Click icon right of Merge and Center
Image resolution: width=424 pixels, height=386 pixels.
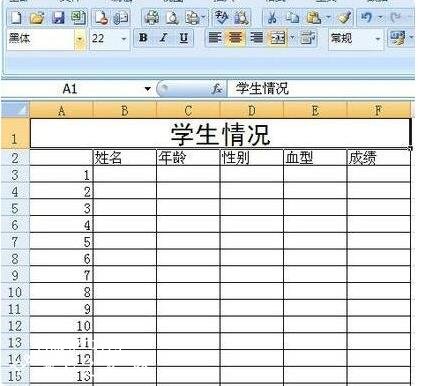308,38
